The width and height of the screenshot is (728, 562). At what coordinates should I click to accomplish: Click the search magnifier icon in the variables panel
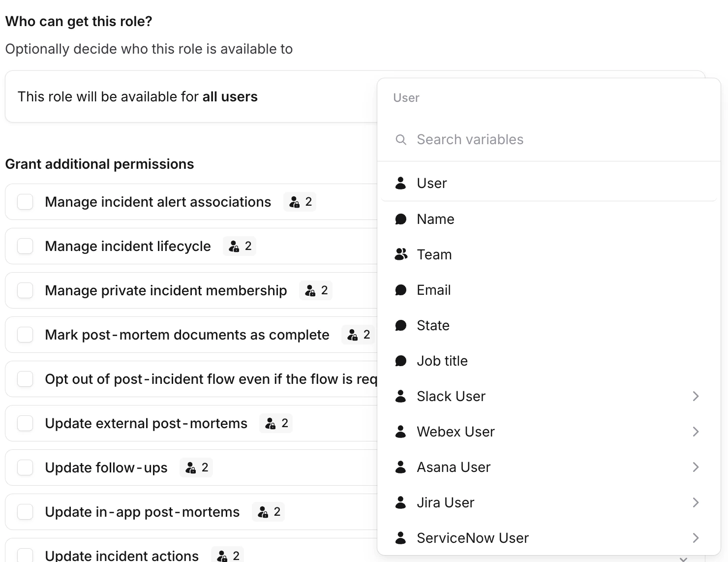pos(401,139)
